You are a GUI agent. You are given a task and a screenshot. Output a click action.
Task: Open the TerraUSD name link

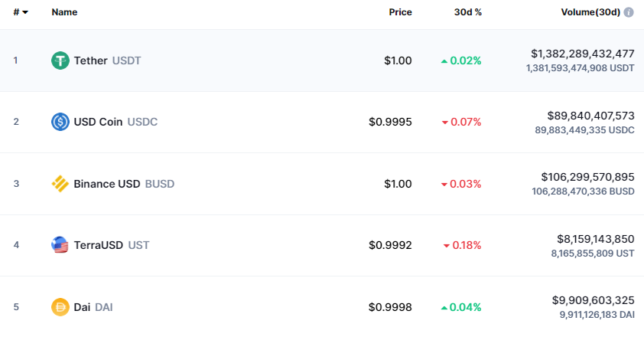pyautogui.click(x=99, y=245)
